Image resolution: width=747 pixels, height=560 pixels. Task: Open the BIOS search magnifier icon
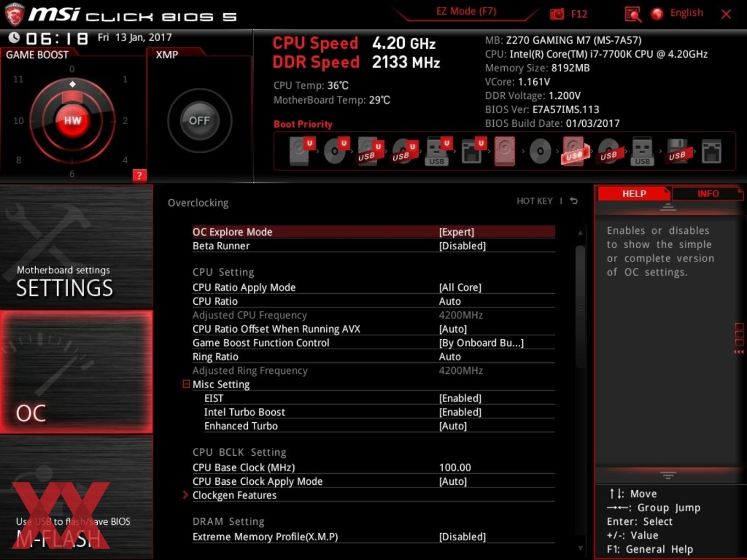tap(633, 14)
